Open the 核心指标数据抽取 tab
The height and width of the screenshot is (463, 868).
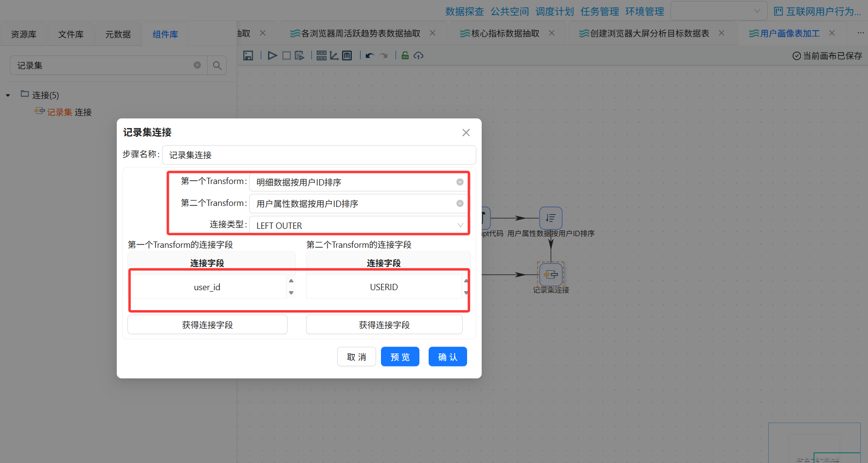pos(505,33)
